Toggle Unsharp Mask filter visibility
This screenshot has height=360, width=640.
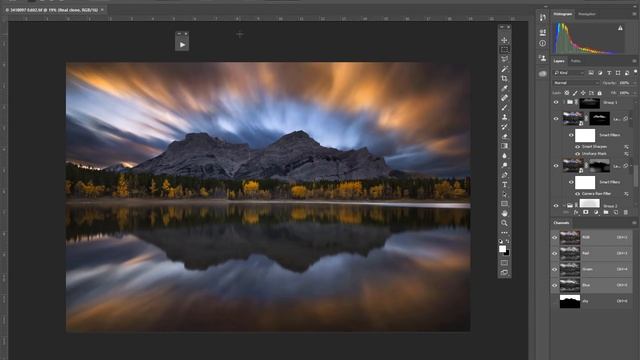[x=577, y=154]
